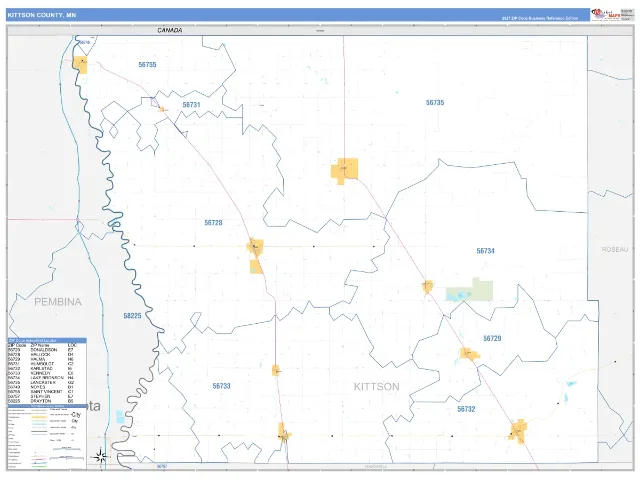Click ZIP code label 56732
Image resolution: width=640 pixels, height=480 pixels.
[x=466, y=409]
